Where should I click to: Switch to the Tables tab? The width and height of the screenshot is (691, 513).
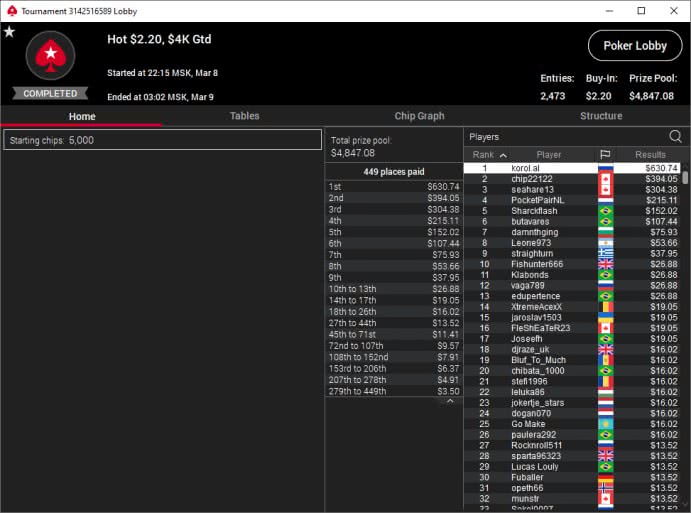[245, 116]
